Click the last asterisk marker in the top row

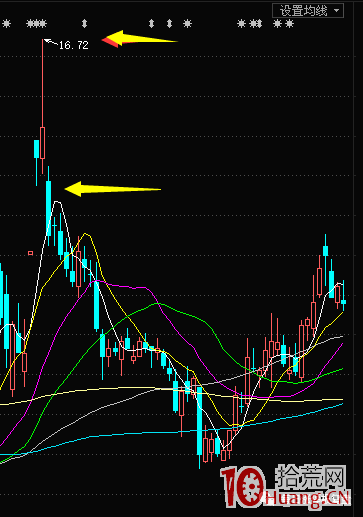click(x=290, y=24)
